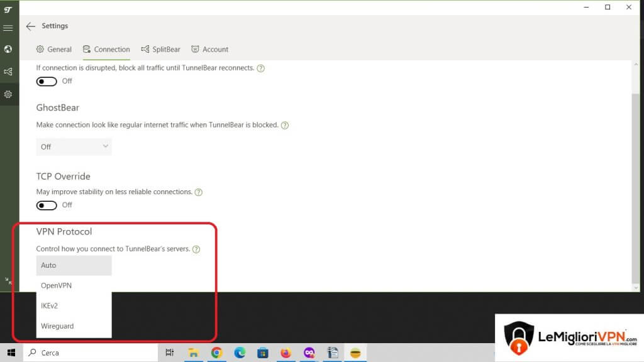
Task: Choose Wireguard protocol option
Action: pyautogui.click(x=74, y=326)
